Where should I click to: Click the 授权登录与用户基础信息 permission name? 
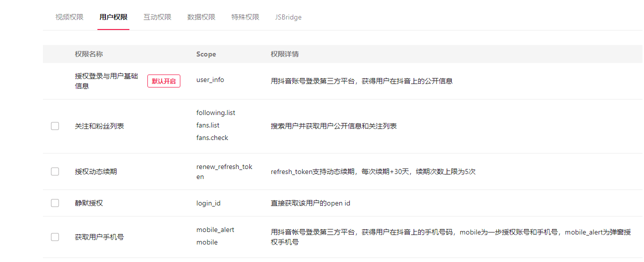point(106,81)
